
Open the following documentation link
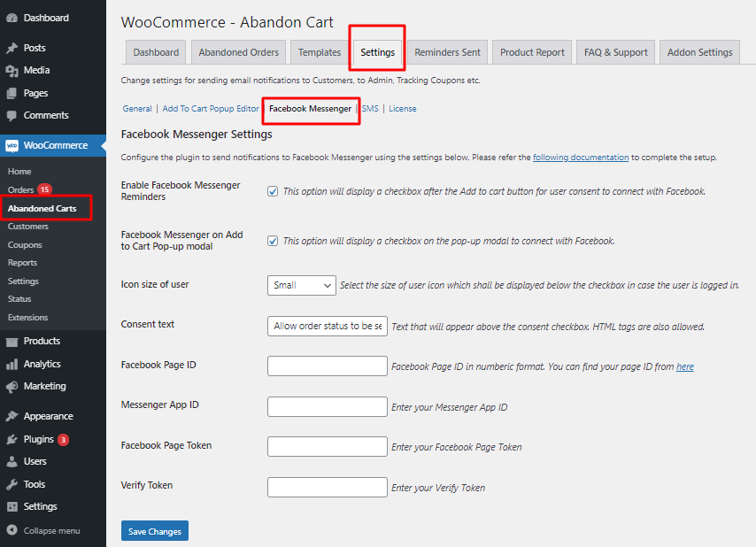[x=581, y=158]
